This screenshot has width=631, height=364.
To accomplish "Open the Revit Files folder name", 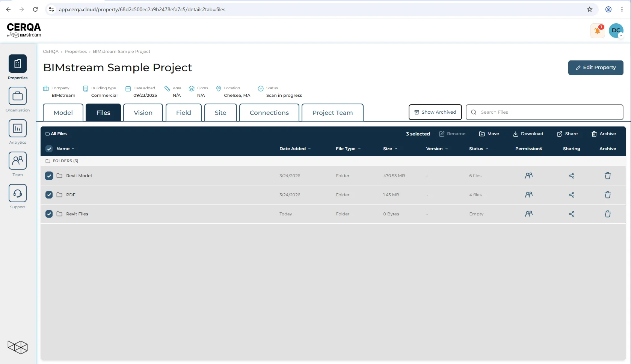I will click(77, 214).
